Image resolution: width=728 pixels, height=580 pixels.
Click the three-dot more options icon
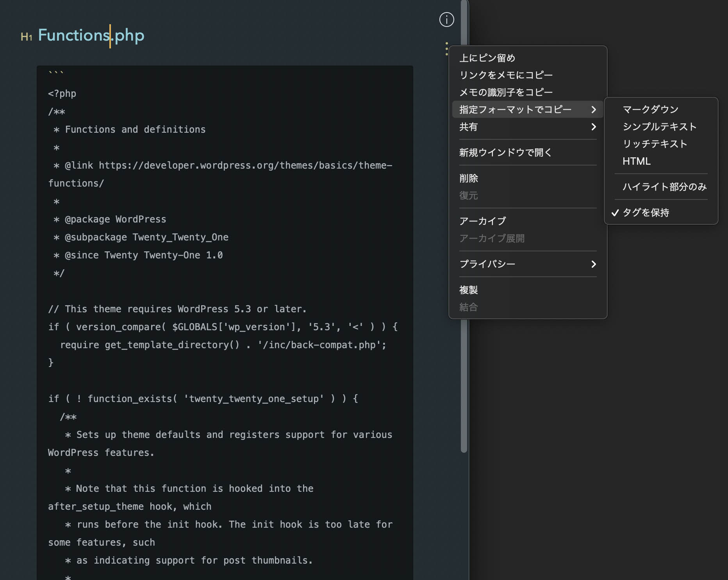pyautogui.click(x=446, y=49)
